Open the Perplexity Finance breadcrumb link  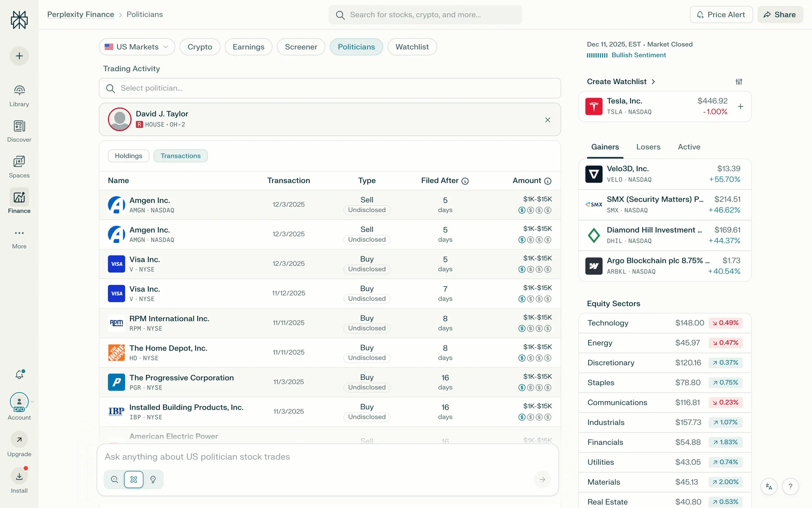pyautogui.click(x=81, y=14)
